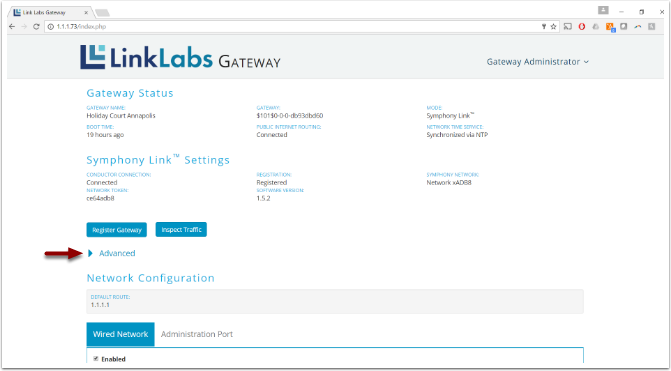Image resolution: width=671 pixels, height=371 pixels.
Task: Select the Link Labs Gateway browser tab
Action: click(50, 12)
